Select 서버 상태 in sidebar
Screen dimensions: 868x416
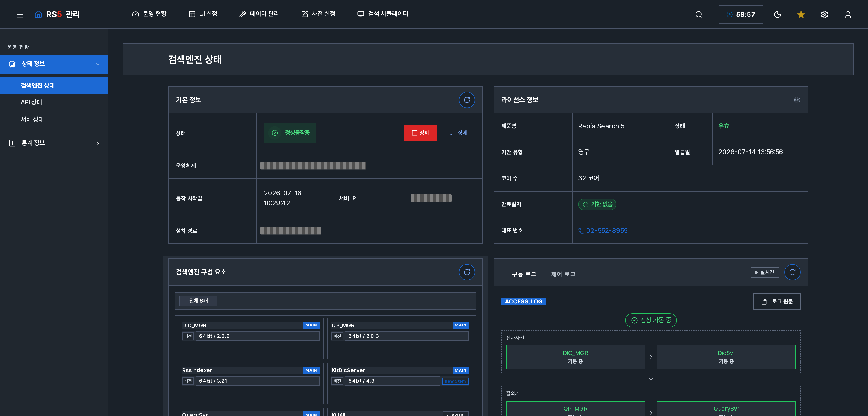[x=32, y=119]
